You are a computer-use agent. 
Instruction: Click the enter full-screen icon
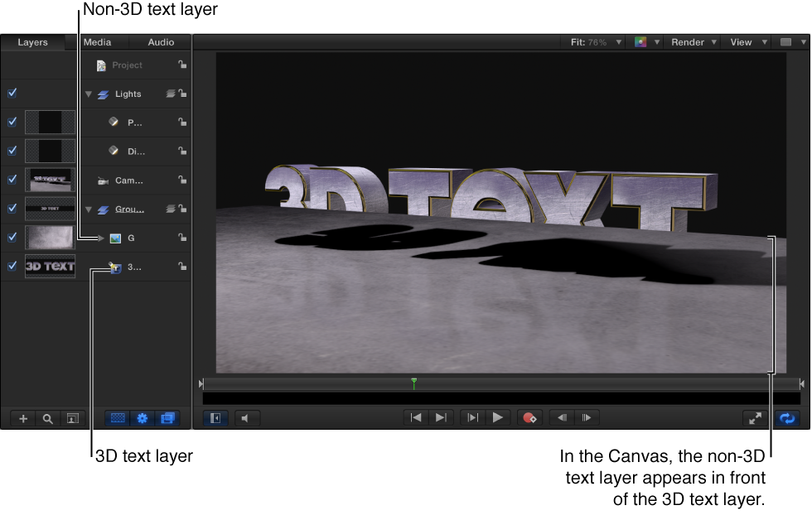(755, 418)
